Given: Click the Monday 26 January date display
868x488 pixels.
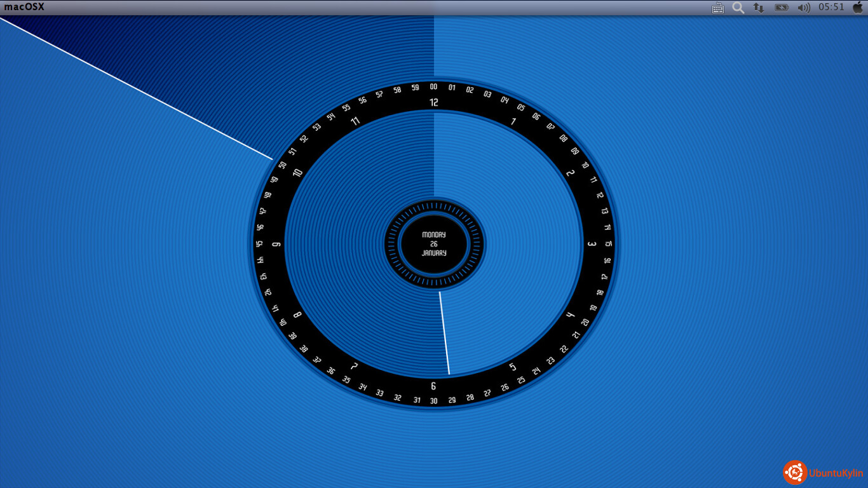Looking at the screenshot, I should [434, 244].
